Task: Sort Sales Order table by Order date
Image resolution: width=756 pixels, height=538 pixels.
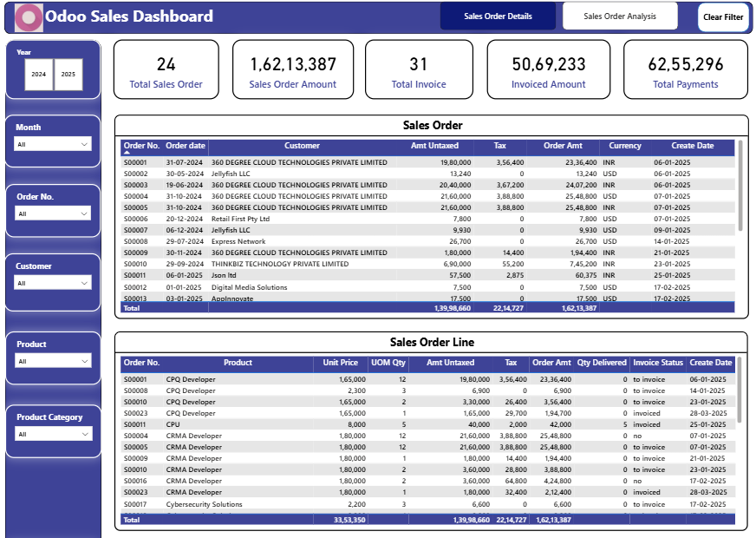Action: click(x=186, y=146)
